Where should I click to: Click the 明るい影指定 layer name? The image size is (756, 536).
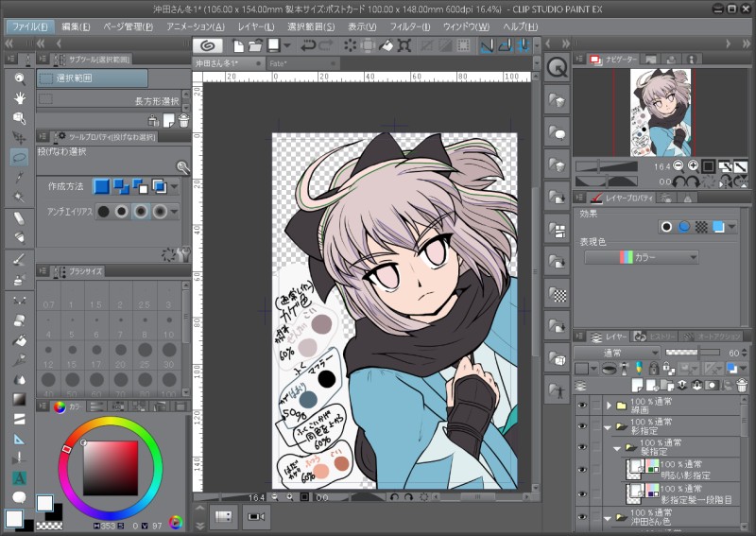click(x=685, y=475)
